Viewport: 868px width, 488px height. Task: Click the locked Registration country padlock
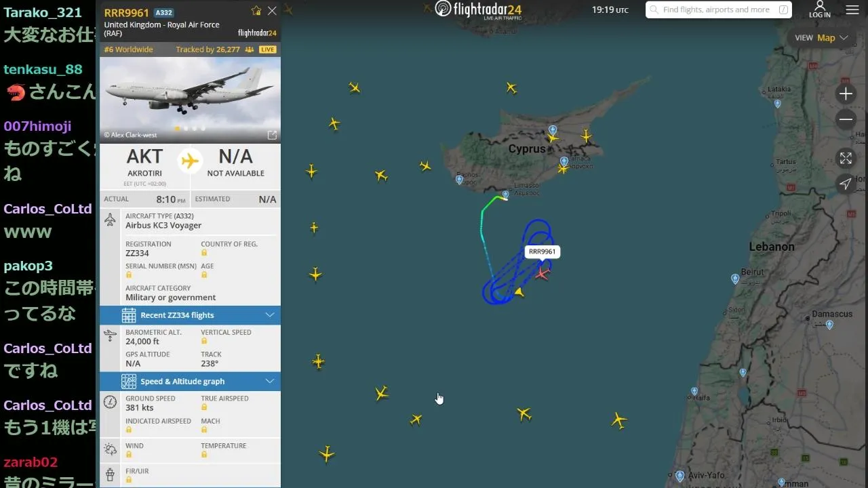204,253
